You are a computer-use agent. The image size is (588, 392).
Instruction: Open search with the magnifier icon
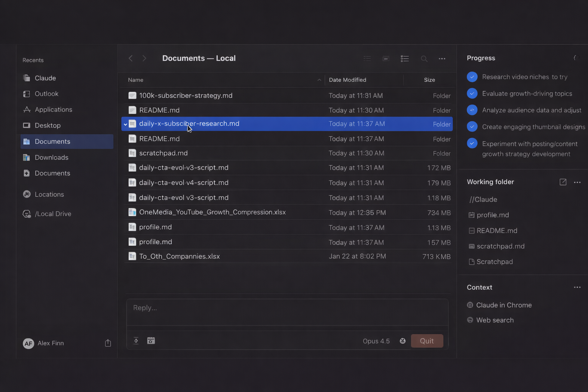[424, 59]
